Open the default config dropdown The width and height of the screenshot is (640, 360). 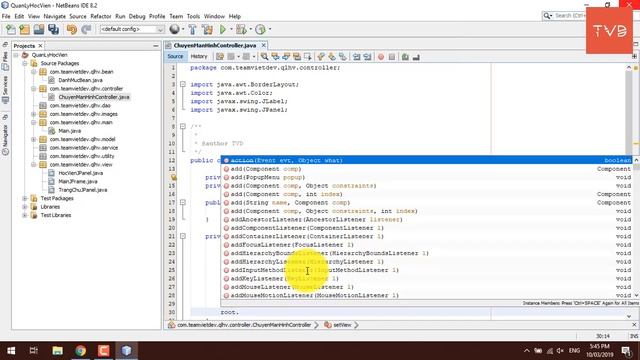click(132, 29)
